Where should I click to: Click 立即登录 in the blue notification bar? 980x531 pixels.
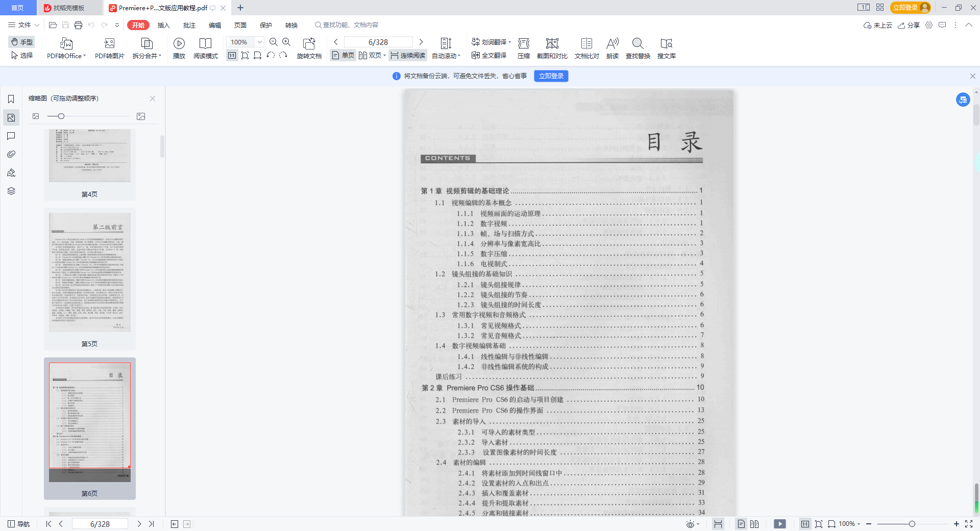click(551, 76)
